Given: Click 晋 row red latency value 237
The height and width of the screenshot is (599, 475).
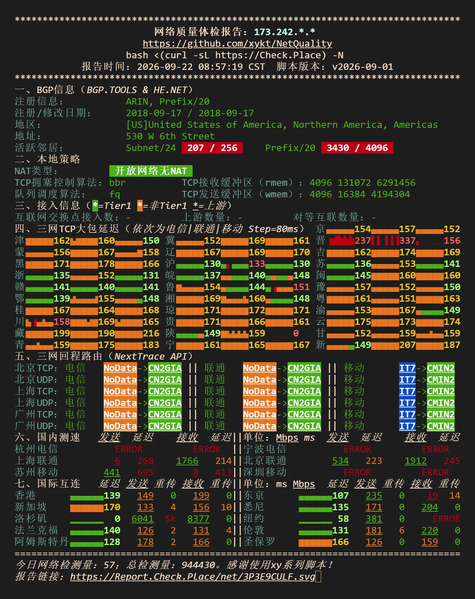Looking at the screenshot, I should click(363, 241).
